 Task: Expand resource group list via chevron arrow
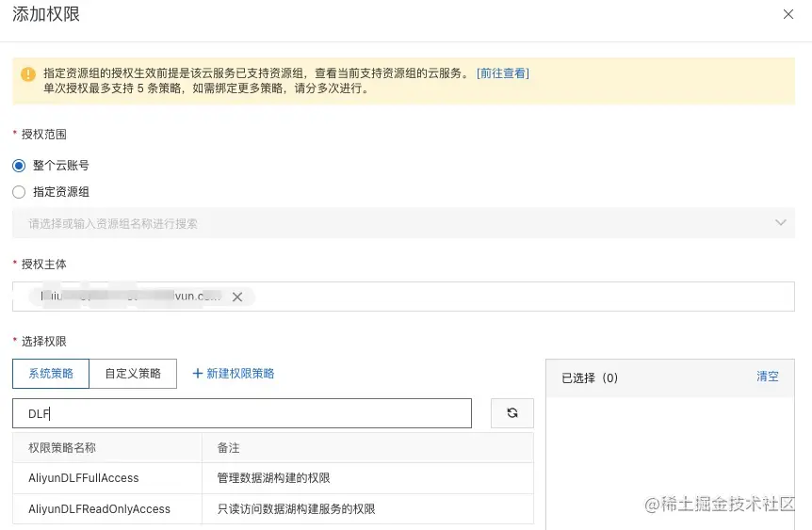click(x=780, y=222)
